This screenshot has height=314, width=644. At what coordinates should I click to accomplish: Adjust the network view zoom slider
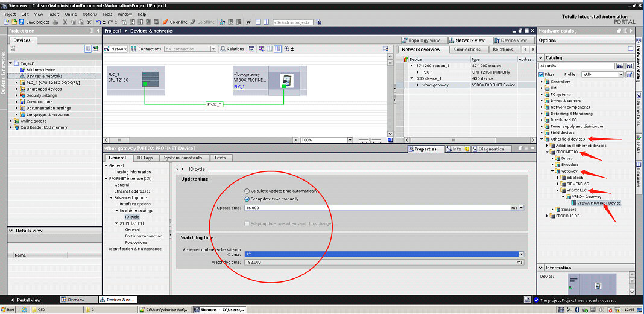[x=370, y=140]
